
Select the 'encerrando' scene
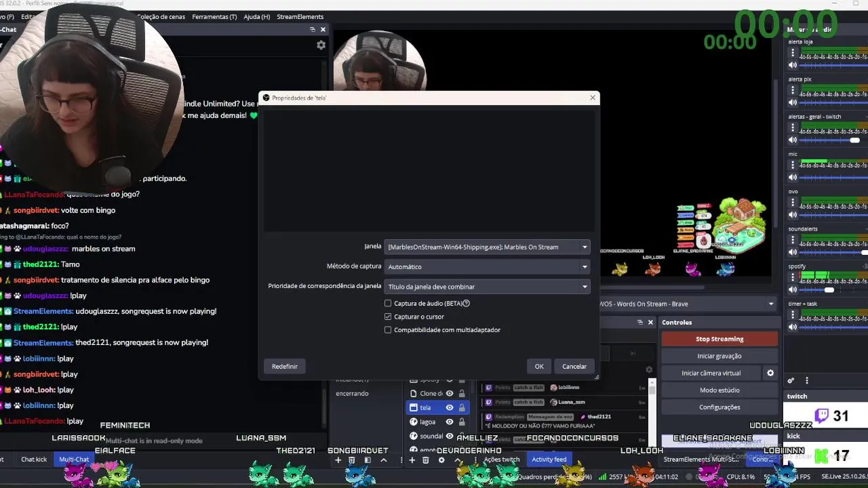pos(352,393)
